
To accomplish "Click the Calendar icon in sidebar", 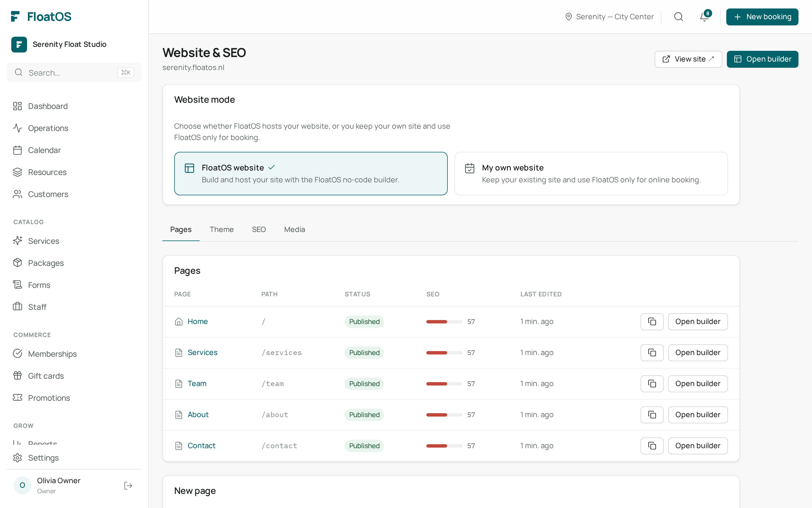I will (17, 150).
